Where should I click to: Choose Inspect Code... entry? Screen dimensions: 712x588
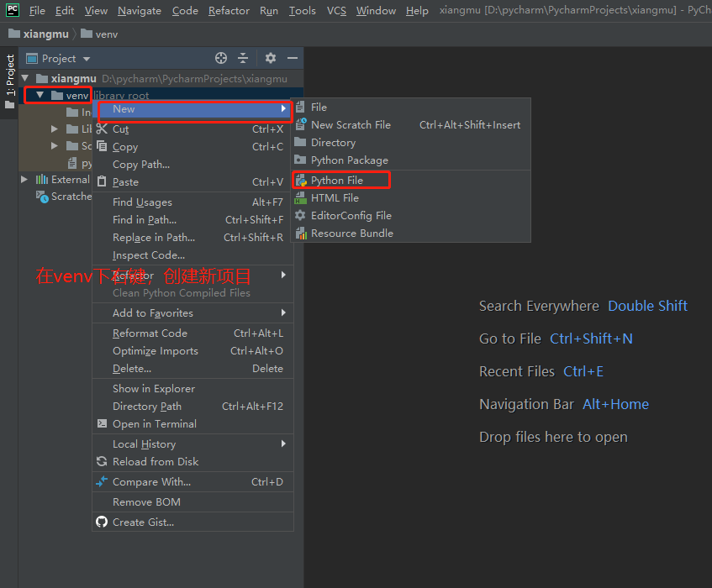pyautogui.click(x=193, y=255)
